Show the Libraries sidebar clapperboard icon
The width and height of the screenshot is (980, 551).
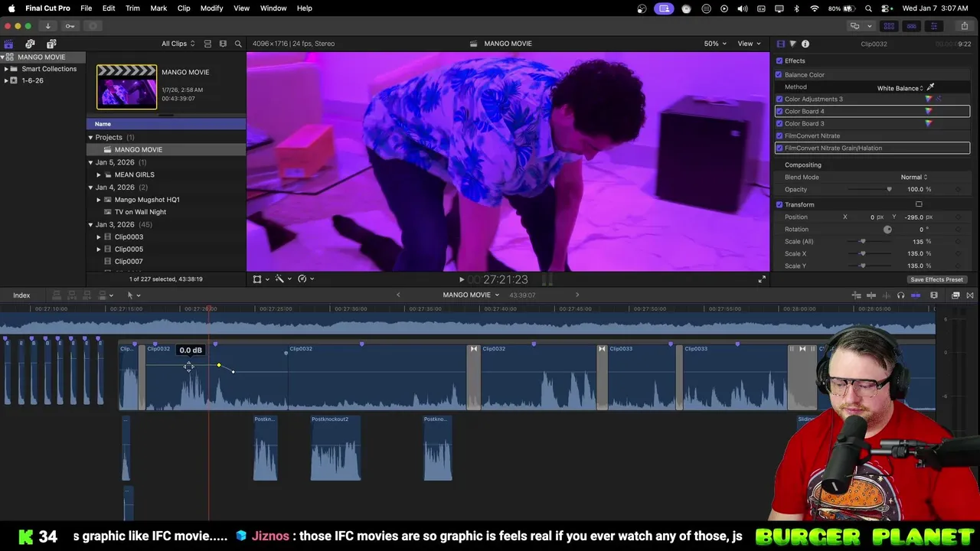[x=8, y=44]
